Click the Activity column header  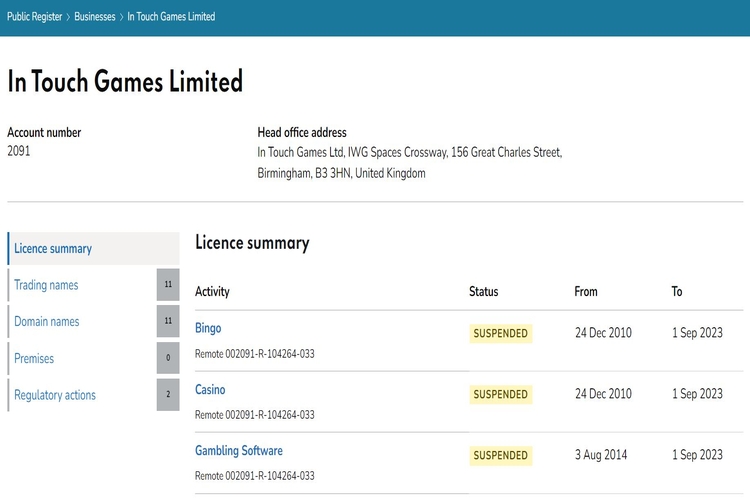coord(212,291)
